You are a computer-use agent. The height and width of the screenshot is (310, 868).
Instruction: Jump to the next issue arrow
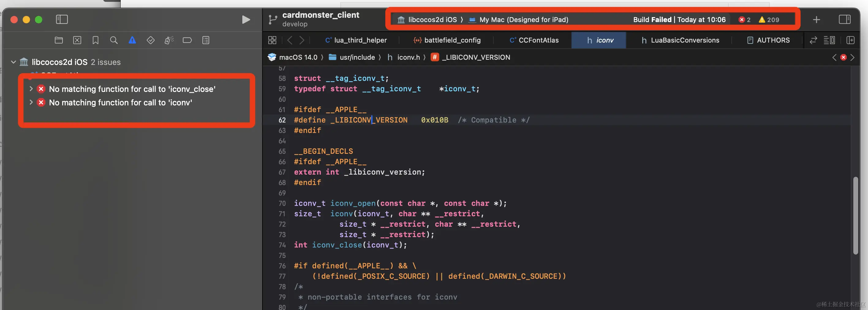point(852,57)
